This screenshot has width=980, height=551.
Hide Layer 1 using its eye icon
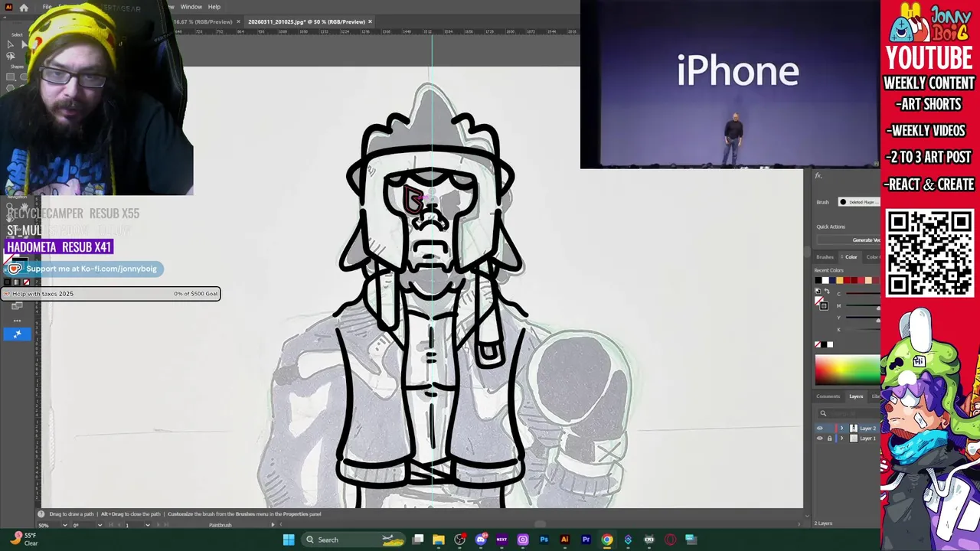pyautogui.click(x=820, y=439)
